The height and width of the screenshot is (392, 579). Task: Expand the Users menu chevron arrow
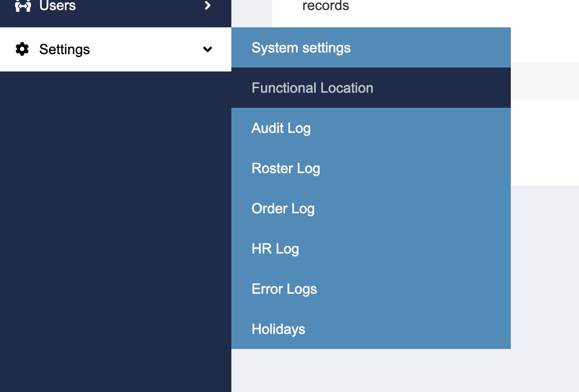point(208,6)
